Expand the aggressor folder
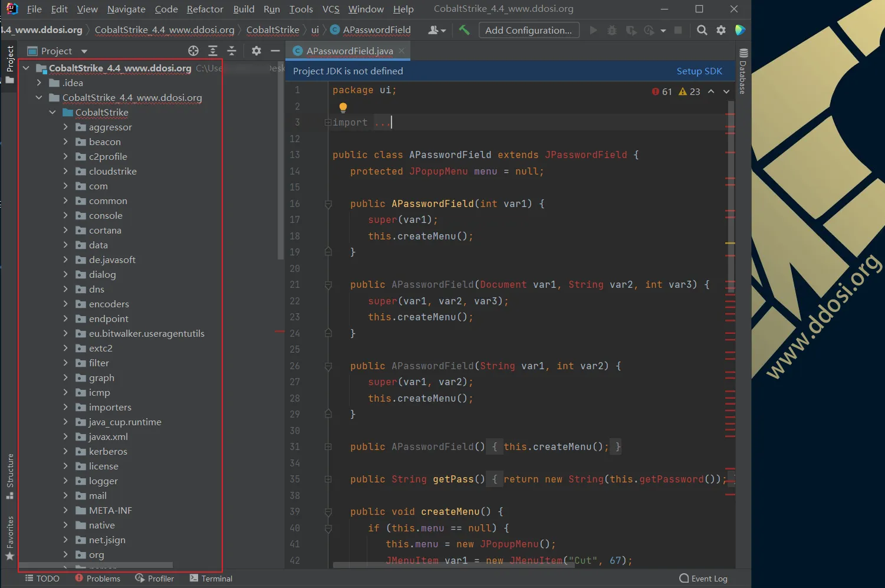This screenshot has height=588, width=885. point(65,127)
